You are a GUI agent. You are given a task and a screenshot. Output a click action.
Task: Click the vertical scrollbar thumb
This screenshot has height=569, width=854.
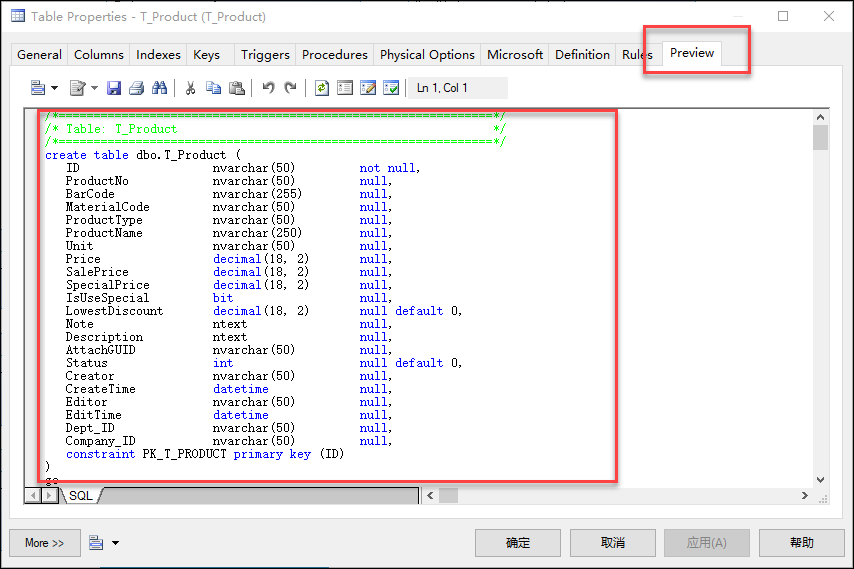click(821, 137)
